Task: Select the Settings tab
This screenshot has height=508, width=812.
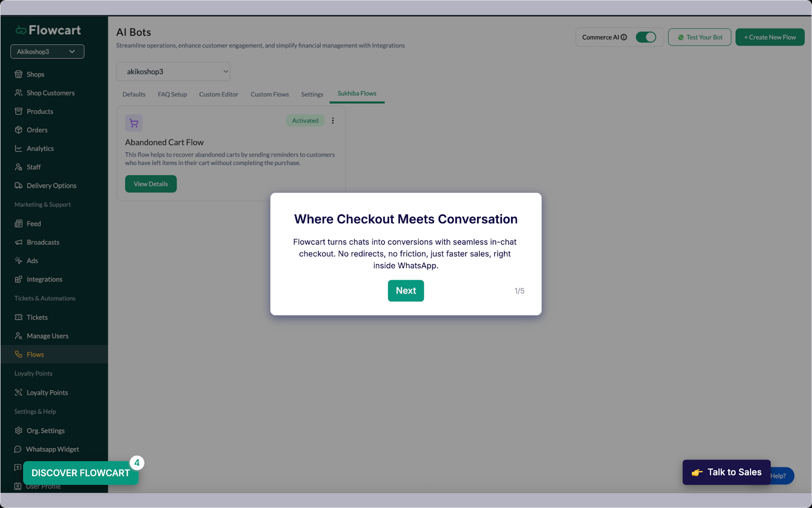Action: (x=312, y=94)
